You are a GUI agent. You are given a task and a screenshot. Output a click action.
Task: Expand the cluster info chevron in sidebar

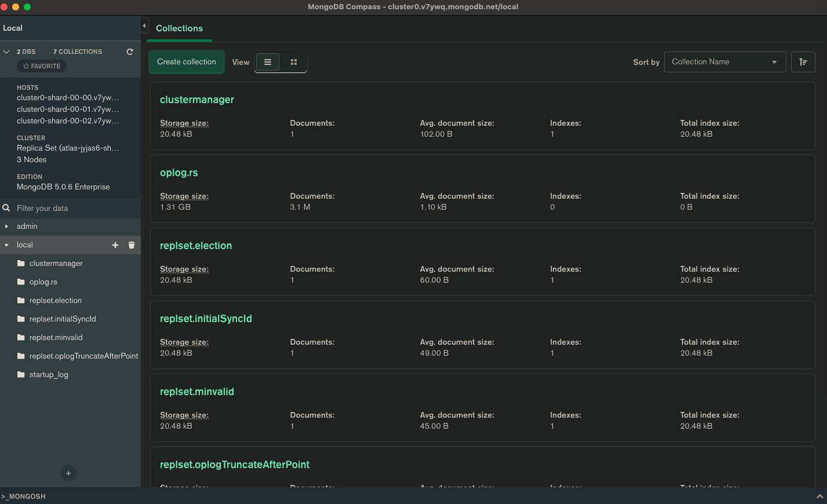(6, 52)
